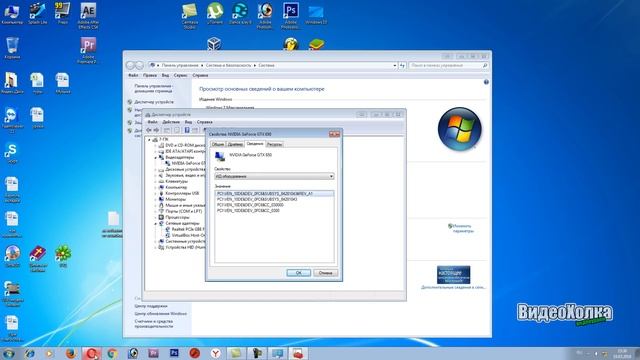Click Отмена in the properties dialog

(x=325, y=273)
